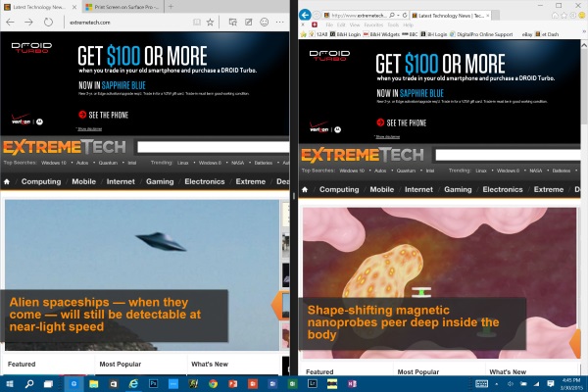Click SEE THE PHONE in IE ad
Image resolution: width=588 pixels, height=392 pixels.
point(401,122)
